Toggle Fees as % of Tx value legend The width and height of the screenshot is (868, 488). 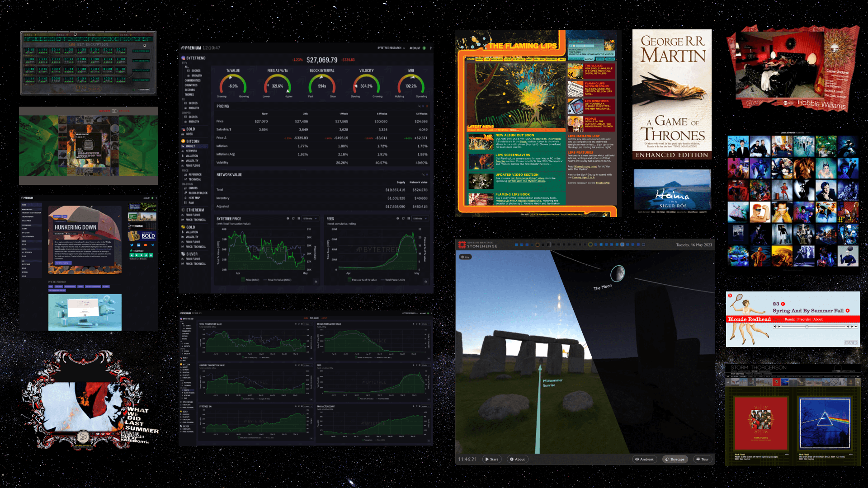point(363,280)
